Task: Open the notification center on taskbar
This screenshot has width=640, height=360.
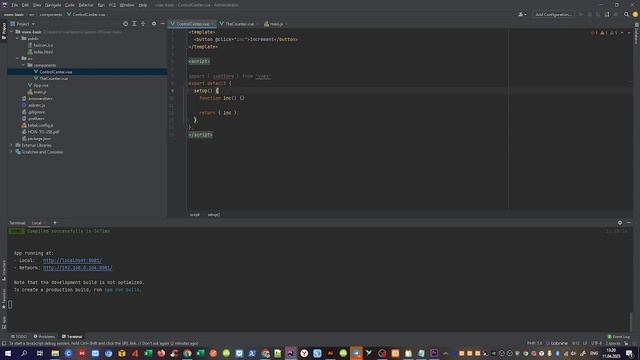Action: (629, 353)
